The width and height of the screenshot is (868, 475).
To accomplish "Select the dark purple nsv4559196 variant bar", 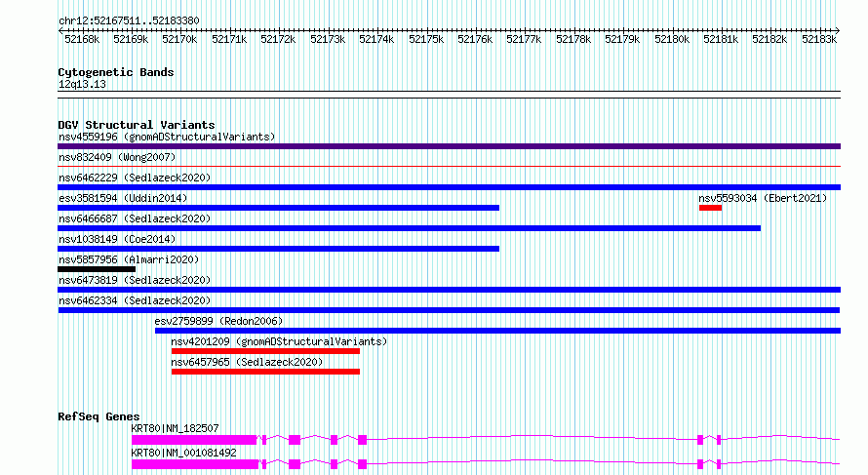I will (449, 146).
